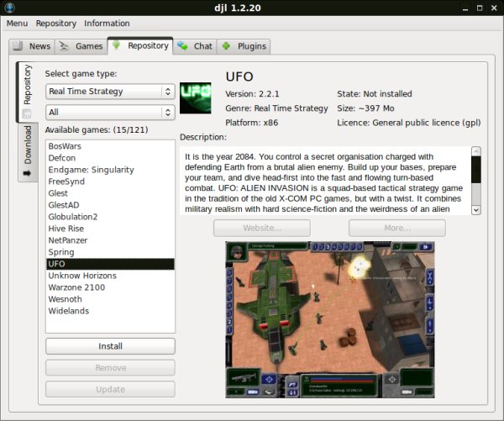The image size is (504, 421).
Task: Click the Chat tab speech bubble icon
Action: pos(183,46)
